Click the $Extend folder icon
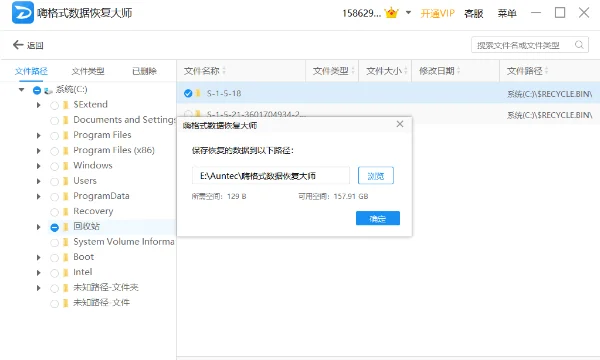Viewport: 600px width, 360px height. coord(66,104)
